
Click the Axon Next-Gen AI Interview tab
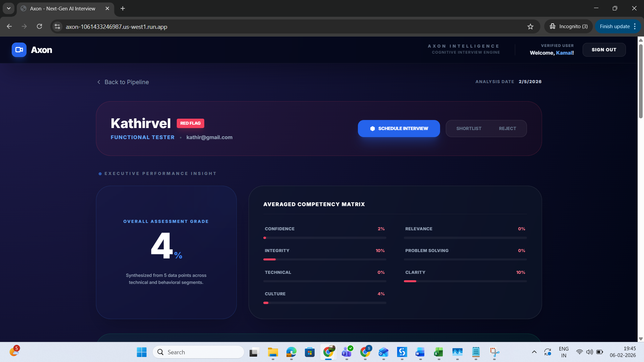[x=62, y=9]
